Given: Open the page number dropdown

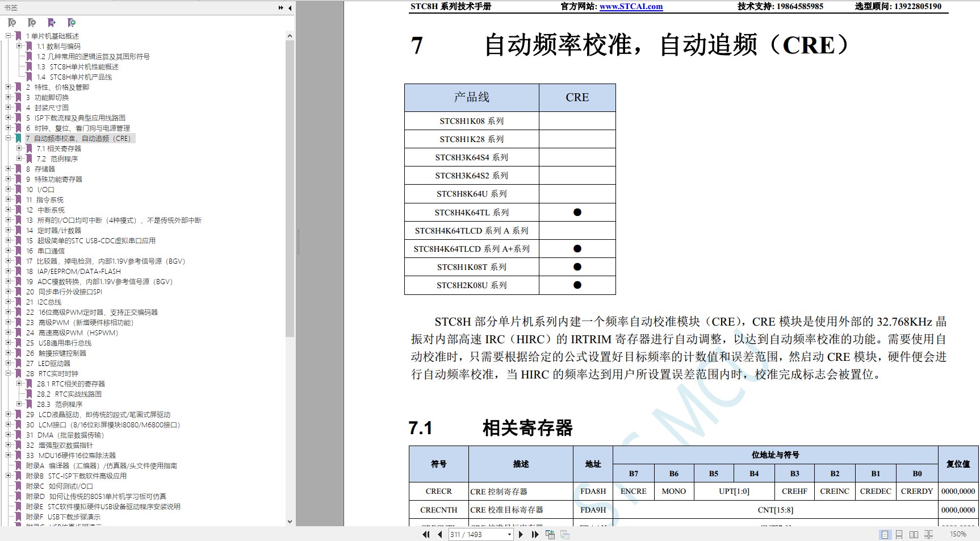Looking at the screenshot, I should pos(509,534).
